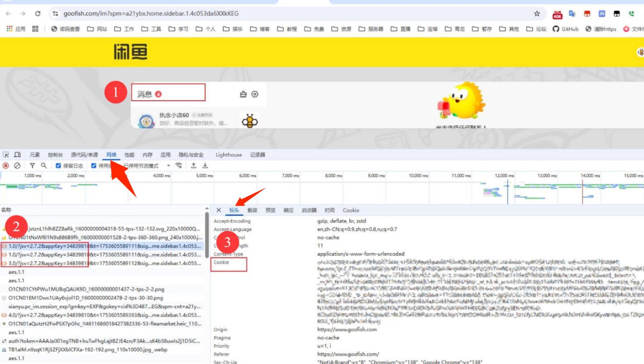Click the export HAR download icon
Viewport: 644px width, 364px height.
pos(205,166)
